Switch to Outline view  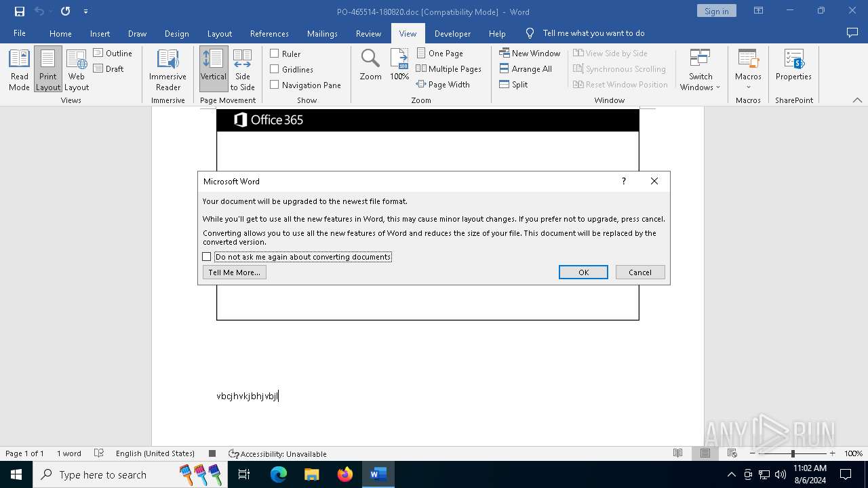tap(113, 53)
